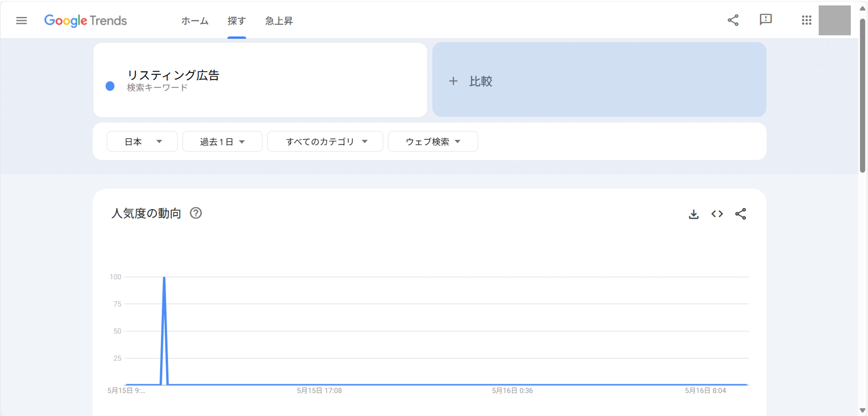
Task: Click the 5月16日 8:04 axis label
Action: click(706, 391)
